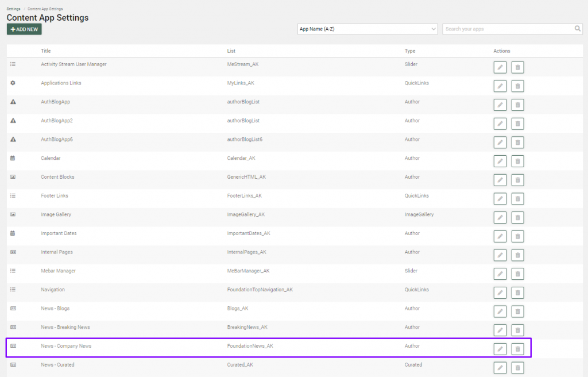The image size is (588, 377).
Task: Edit the News - Company News app
Action: click(x=500, y=349)
